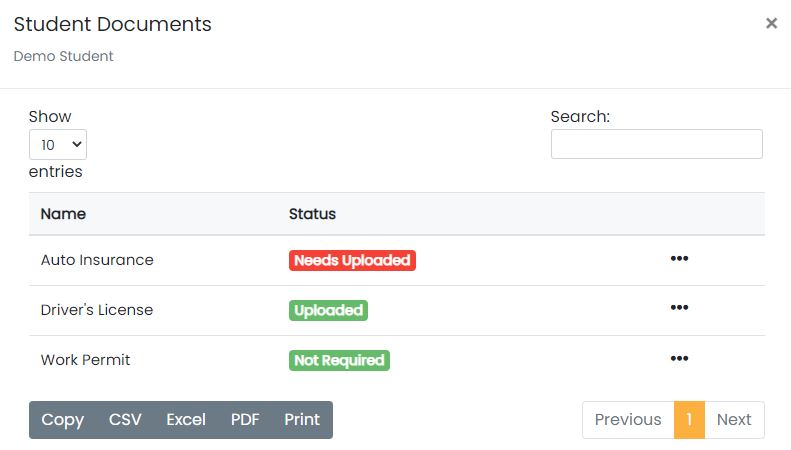Viewport: 791px width, 450px height.
Task: Go to Next page
Action: (734, 420)
